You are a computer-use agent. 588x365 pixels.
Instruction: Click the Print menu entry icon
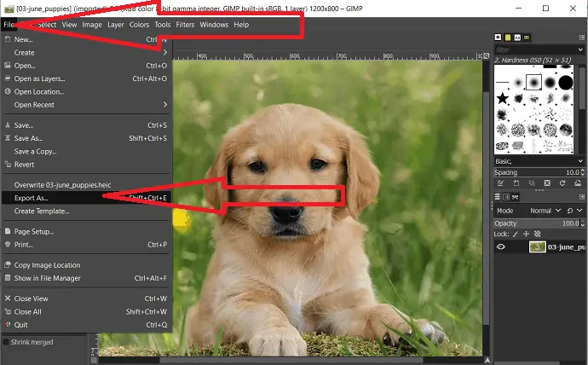coord(7,245)
